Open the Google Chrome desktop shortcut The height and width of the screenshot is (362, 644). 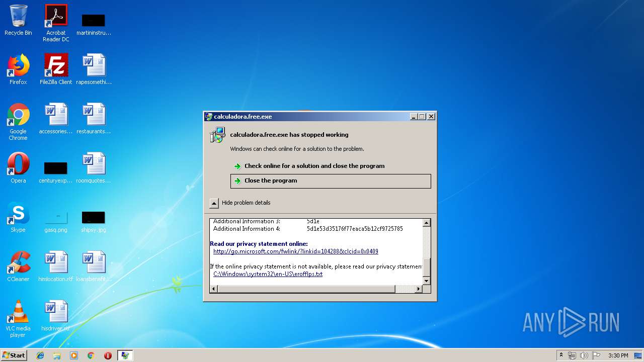click(x=18, y=122)
